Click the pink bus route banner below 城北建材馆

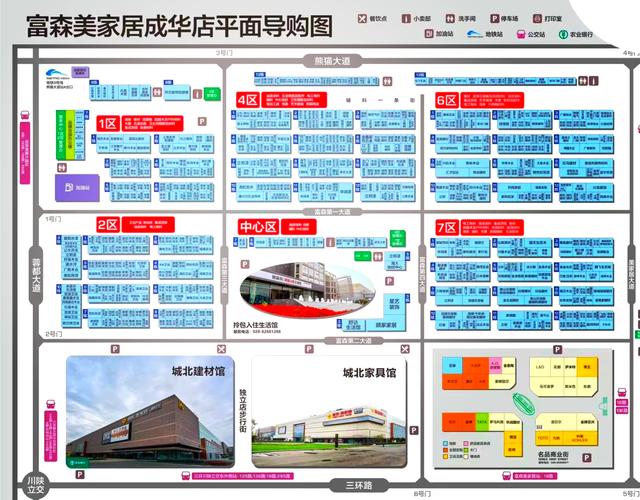click(x=242, y=476)
